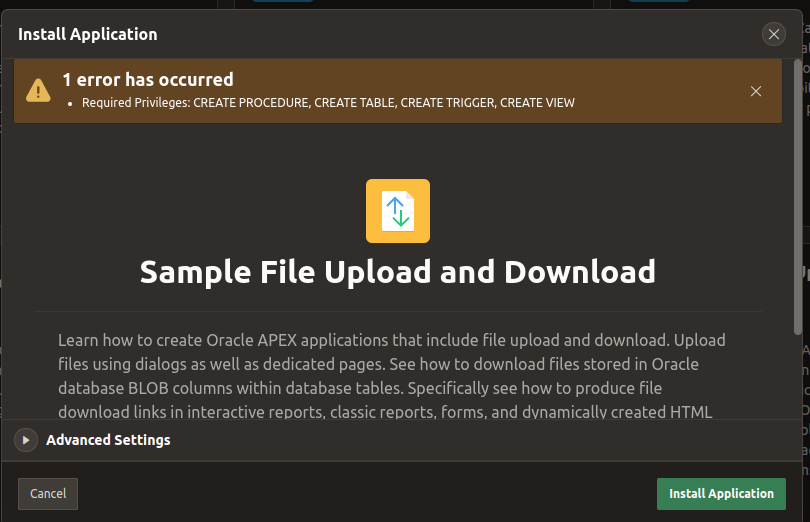The width and height of the screenshot is (810, 522).
Task: Click the Required Privileges error message
Action: coord(328,102)
